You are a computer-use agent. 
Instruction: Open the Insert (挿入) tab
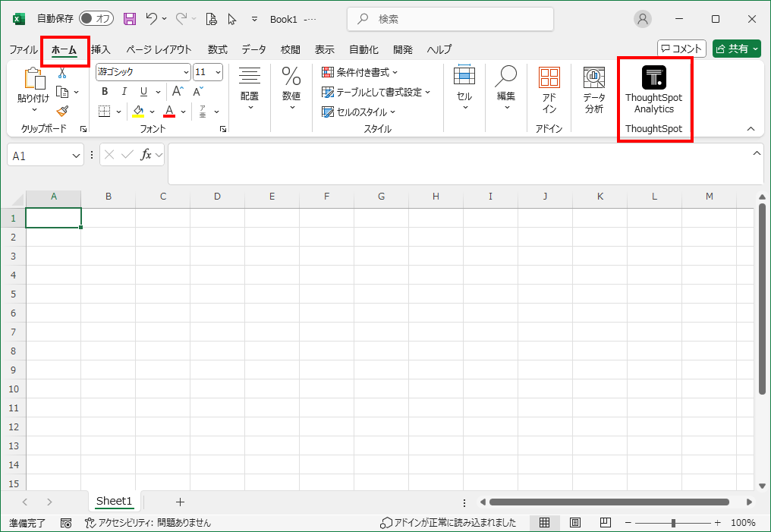[101, 49]
